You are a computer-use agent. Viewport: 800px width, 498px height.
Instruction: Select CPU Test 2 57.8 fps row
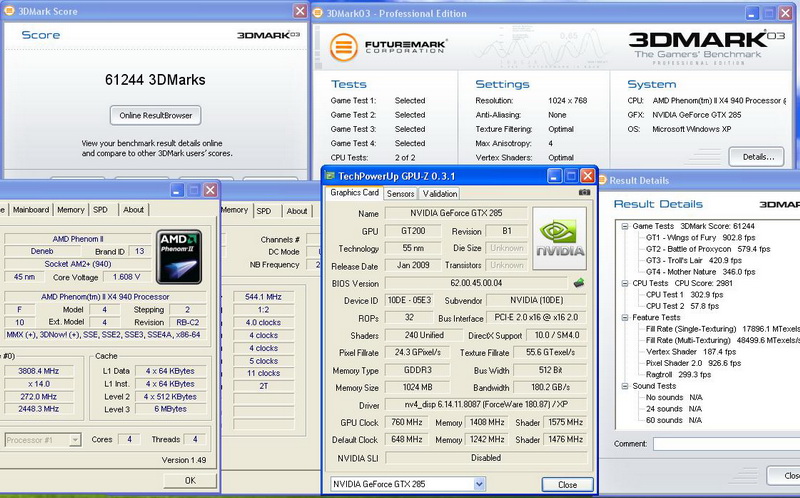point(683,306)
